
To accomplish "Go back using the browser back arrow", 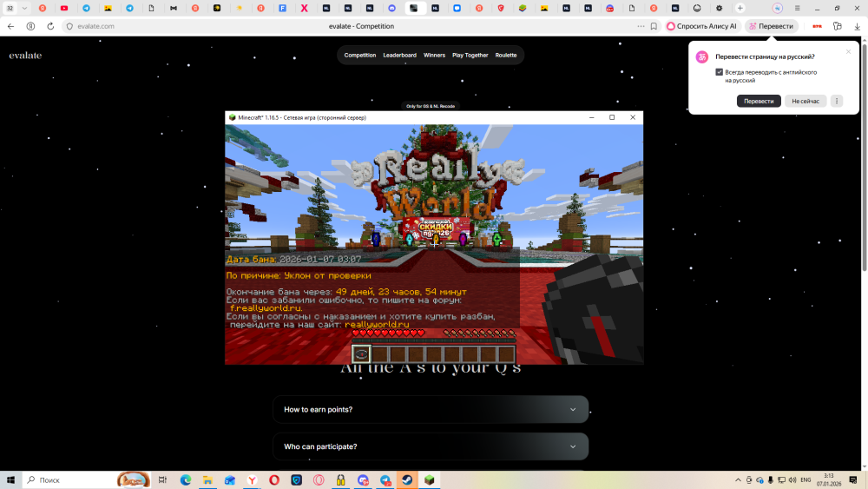I will (10, 26).
